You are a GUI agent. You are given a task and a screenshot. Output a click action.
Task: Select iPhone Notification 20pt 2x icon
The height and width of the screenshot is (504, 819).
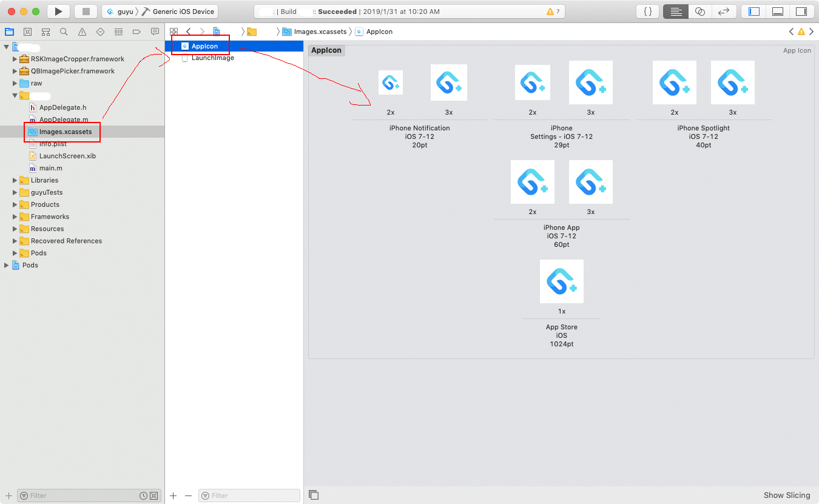(x=391, y=82)
